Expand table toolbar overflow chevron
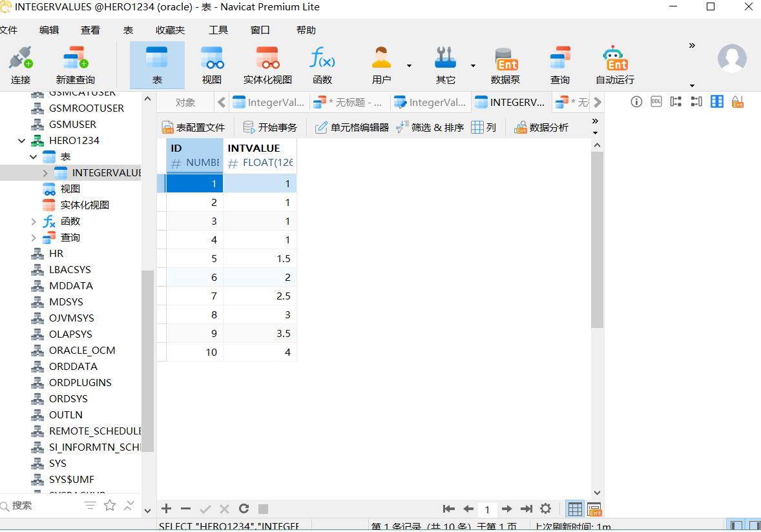This screenshot has height=532, width=761. [596, 121]
